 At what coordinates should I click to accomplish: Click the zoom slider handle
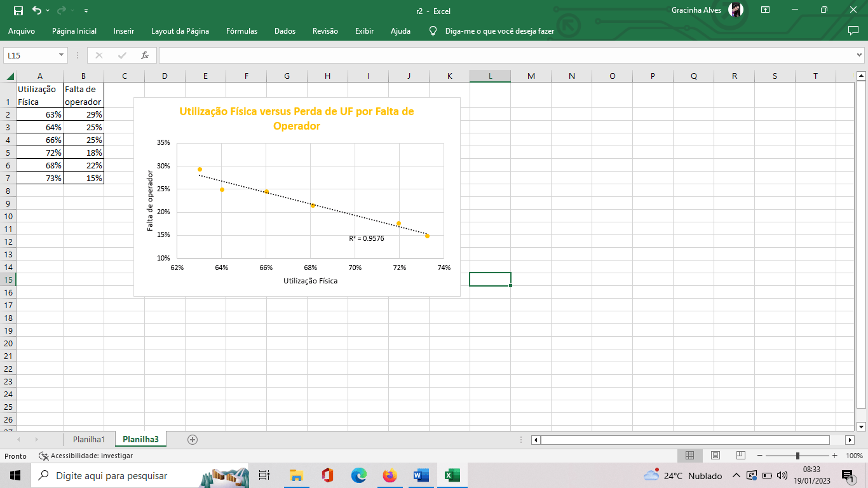(797, 456)
